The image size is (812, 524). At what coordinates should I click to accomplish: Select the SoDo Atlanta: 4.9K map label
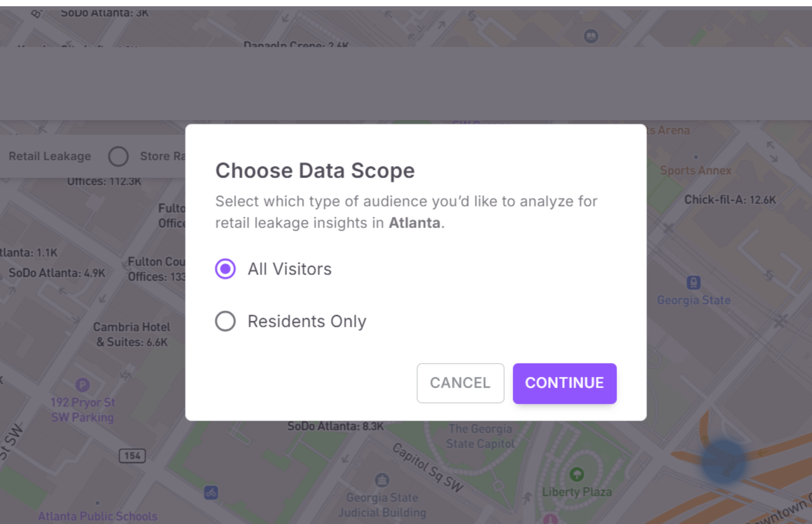tap(57, 273)
